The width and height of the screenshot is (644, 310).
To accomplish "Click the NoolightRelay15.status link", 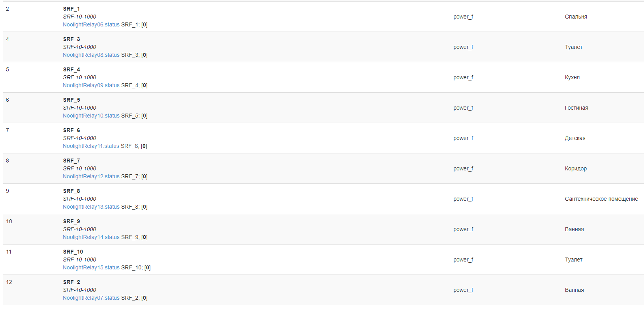I will click(x=91, y=267).
